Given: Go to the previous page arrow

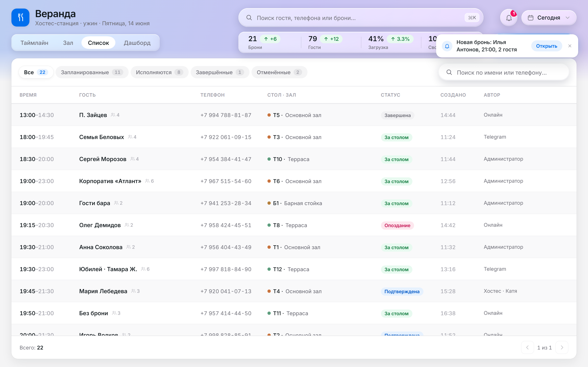Looking at the screenshot, I should [x=528, y=347].
